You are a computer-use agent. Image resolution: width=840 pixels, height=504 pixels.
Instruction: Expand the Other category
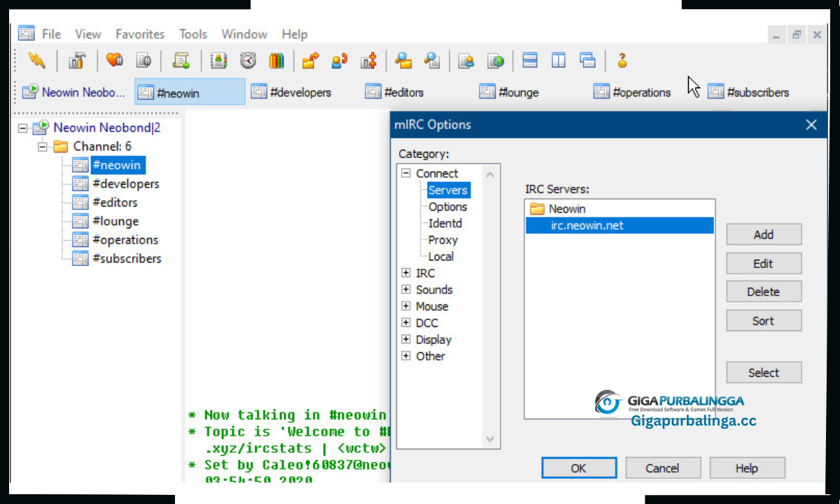[406, 356]
